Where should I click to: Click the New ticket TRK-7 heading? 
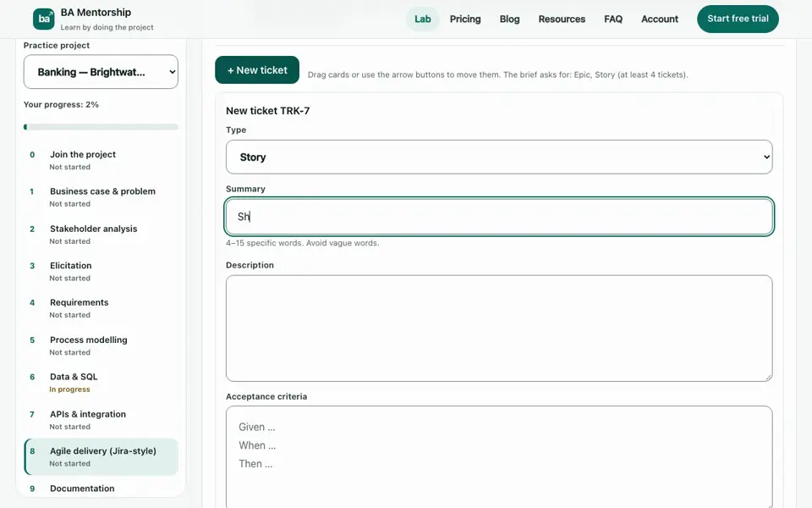(x=268, y=110)
